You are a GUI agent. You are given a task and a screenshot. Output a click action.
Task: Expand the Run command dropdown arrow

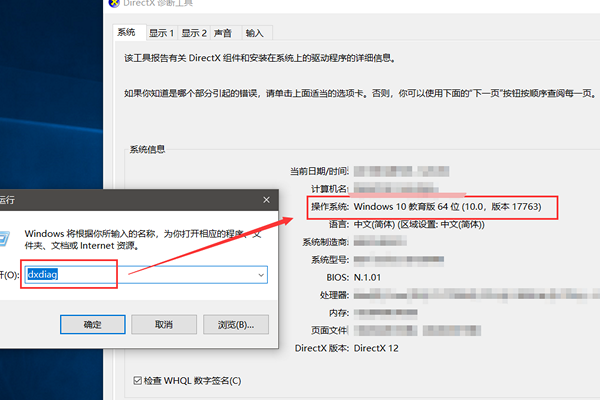[261, 275]
